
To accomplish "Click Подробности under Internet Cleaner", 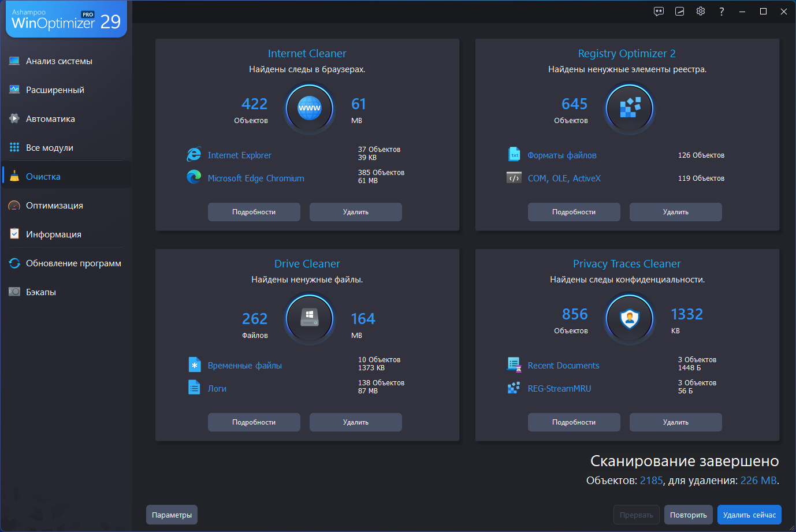I will (254, 212).
